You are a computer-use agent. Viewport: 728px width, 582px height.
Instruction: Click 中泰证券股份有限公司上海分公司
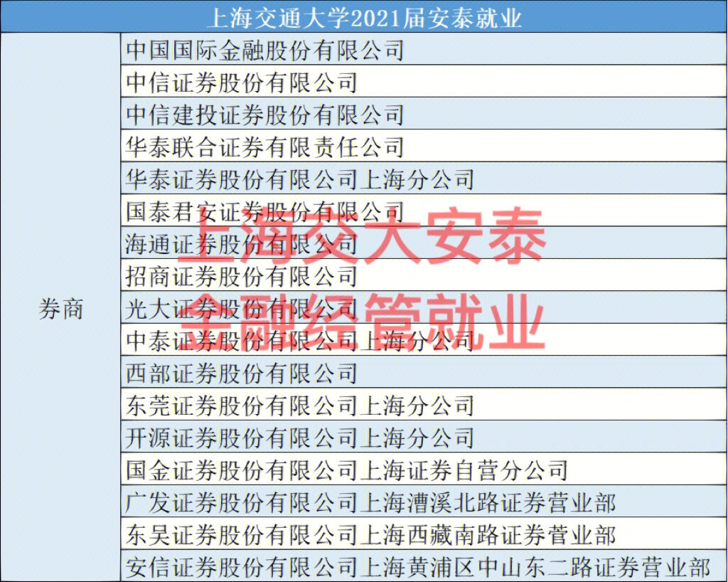tap(424, 340)
